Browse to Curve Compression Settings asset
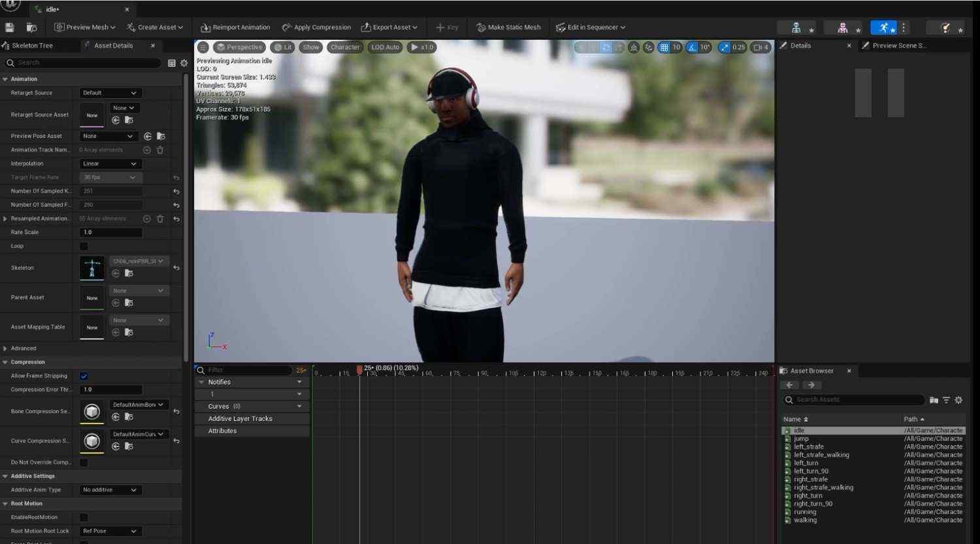Image resolution: width=980 pixels, height=544 pixels. click(x=129, y=447)
